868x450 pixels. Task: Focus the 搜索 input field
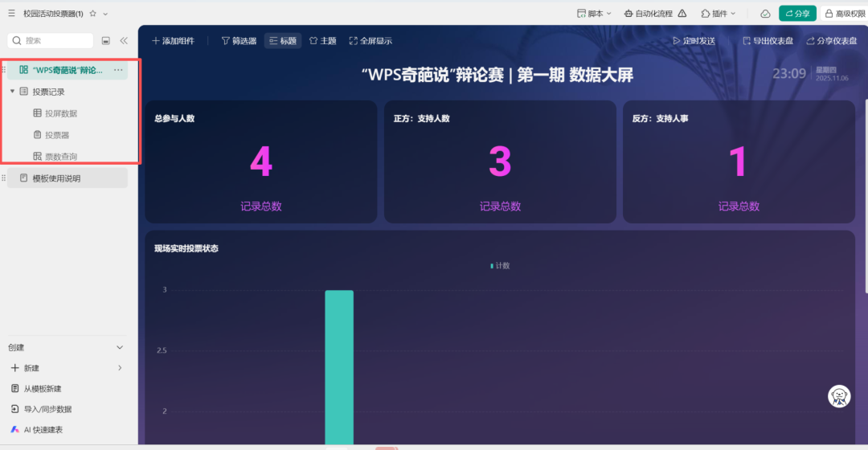click(51, 40)
